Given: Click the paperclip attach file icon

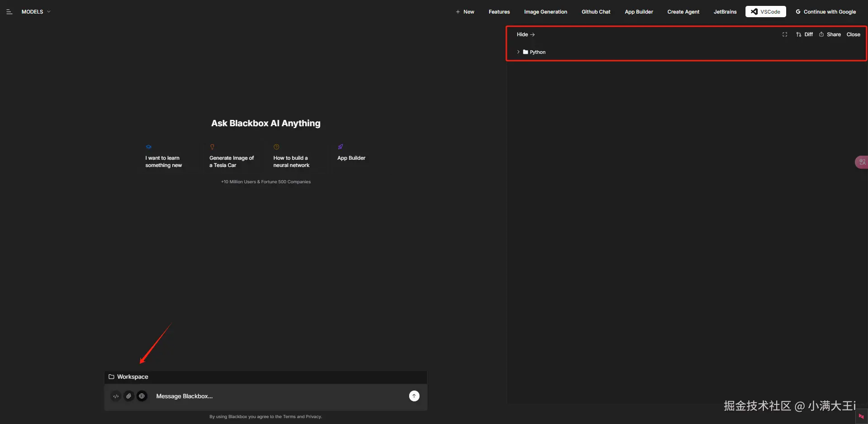Looking at the screenshot, I should coord(129,396).
